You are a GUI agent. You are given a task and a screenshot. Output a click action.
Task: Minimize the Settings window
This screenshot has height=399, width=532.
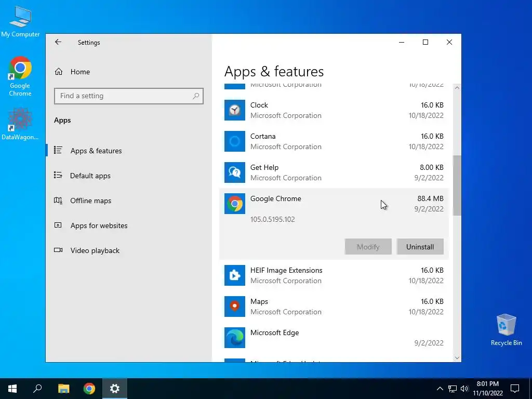(402, 42)
